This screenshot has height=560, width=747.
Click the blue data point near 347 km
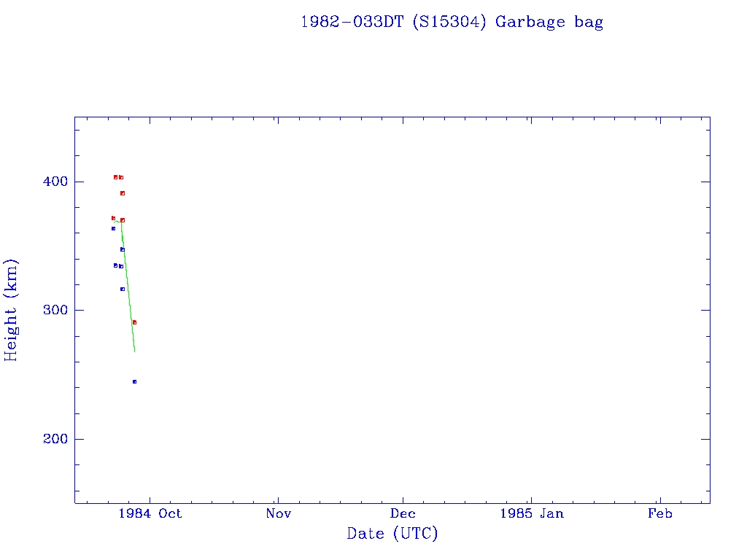coord(123,249)
